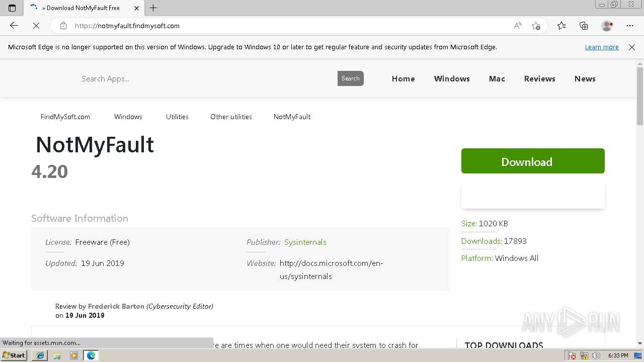The image size is (644, 362).
Task: Add this page to favorites
Action: (536, 26)
